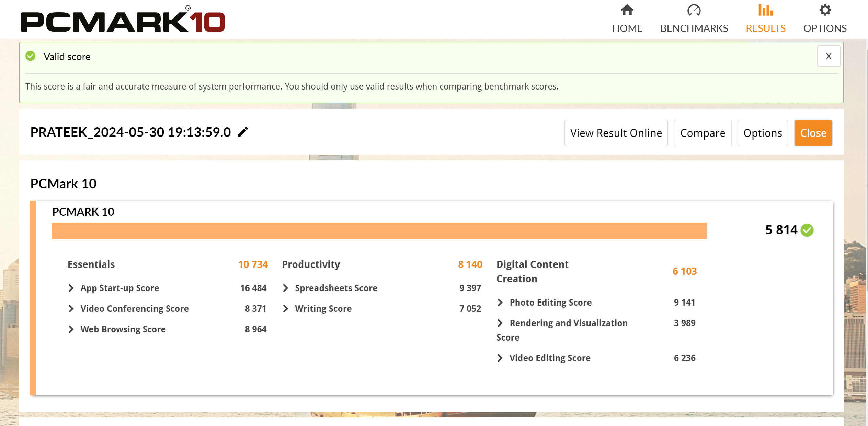Click the PCMark 10 section heading

(x=63, y=184)
